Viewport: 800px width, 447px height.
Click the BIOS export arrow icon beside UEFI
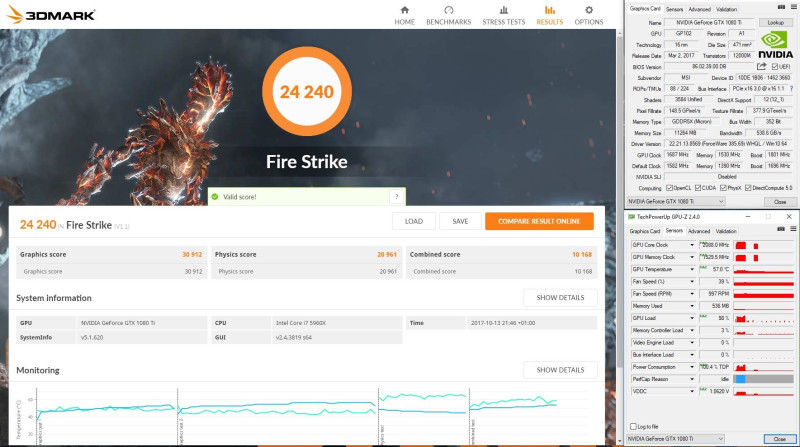[762, 66]
